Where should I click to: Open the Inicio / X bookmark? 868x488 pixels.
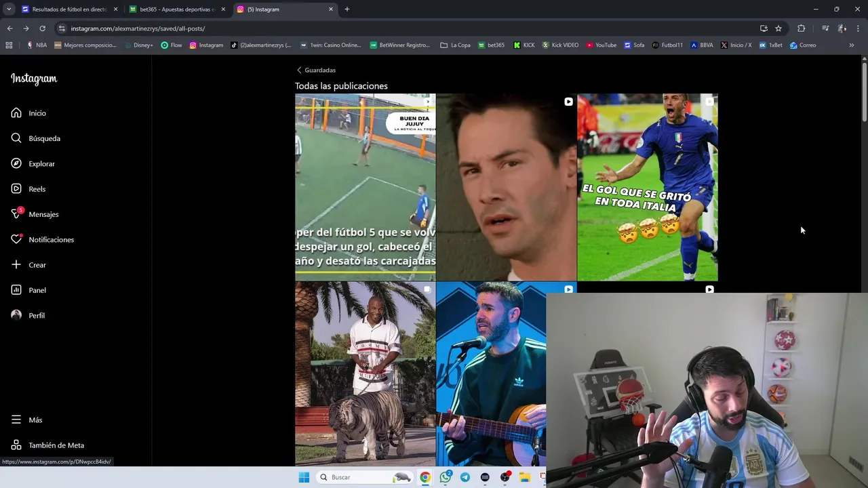736,45
